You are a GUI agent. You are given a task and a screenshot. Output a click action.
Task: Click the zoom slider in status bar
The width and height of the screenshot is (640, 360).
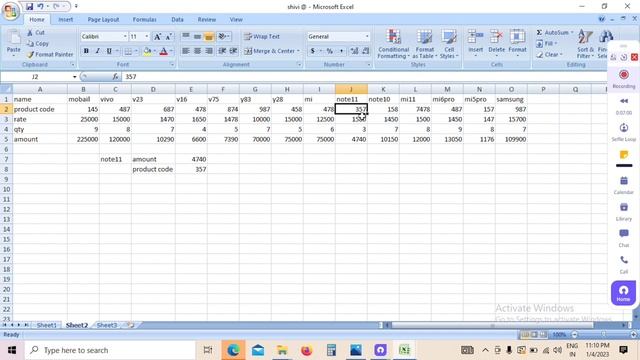point(603,335)
